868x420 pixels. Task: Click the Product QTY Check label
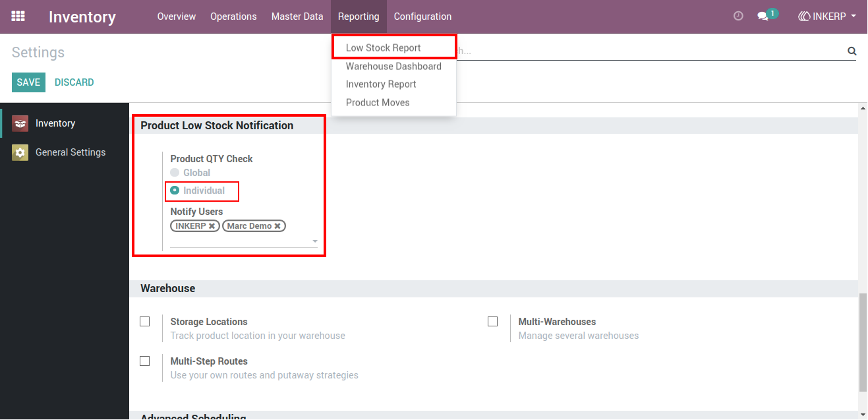[x=212, y=159]
